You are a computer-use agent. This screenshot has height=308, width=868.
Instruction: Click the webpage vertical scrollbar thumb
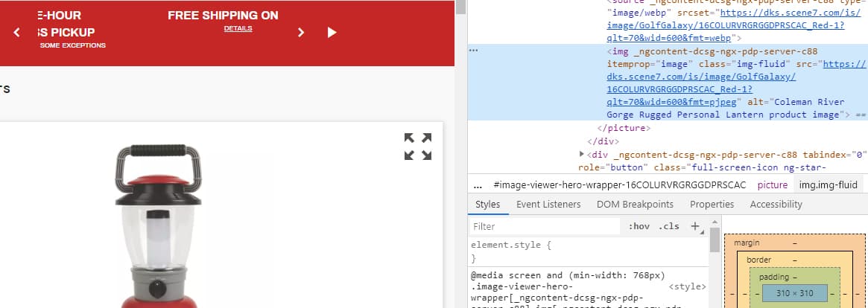point(460,7)
